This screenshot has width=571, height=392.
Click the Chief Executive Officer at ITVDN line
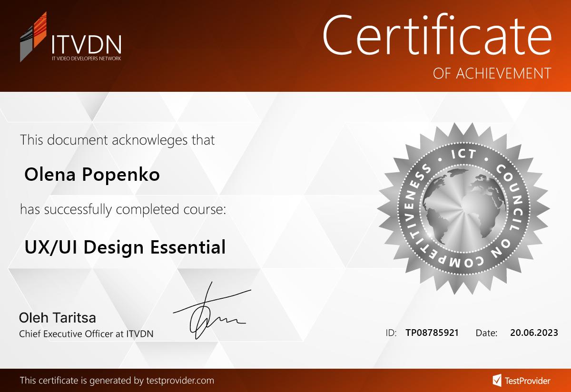point(86,334)
